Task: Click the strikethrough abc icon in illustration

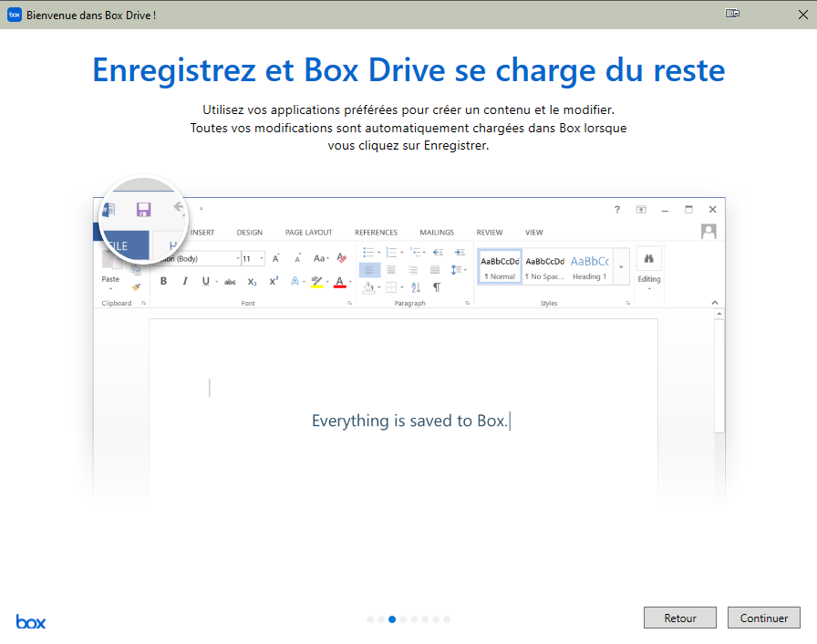Action: pos(230,282)
